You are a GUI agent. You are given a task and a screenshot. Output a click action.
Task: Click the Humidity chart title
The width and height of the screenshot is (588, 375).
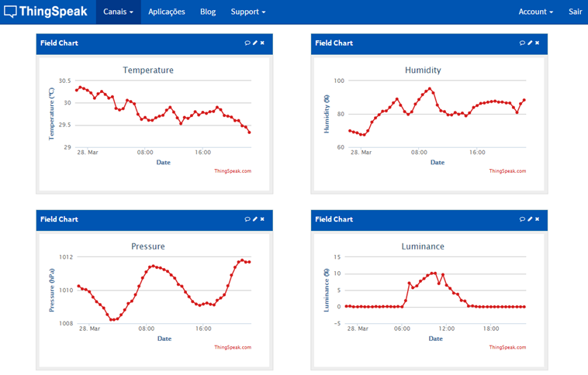pos(423,70)
